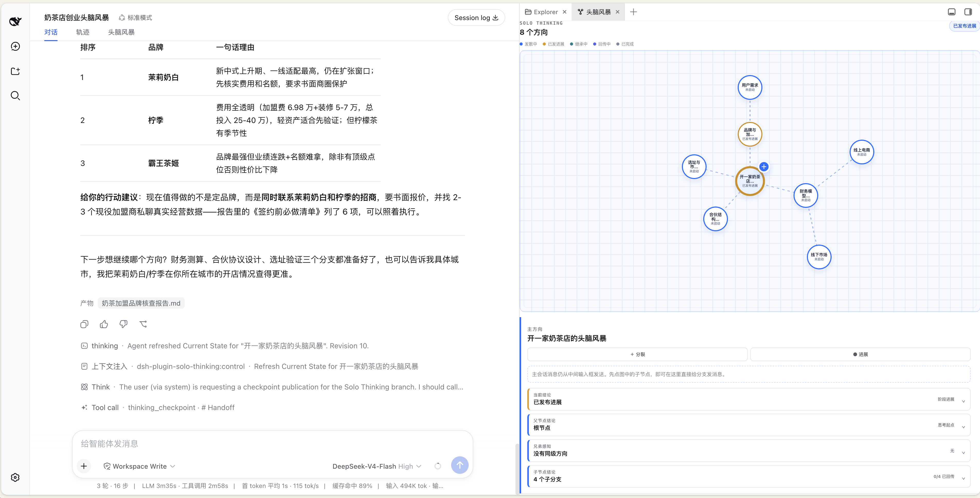Switch to the 头脑风暴 tab in the chat header
Viewport: 980px width, 498px height.
pos(121,32)
